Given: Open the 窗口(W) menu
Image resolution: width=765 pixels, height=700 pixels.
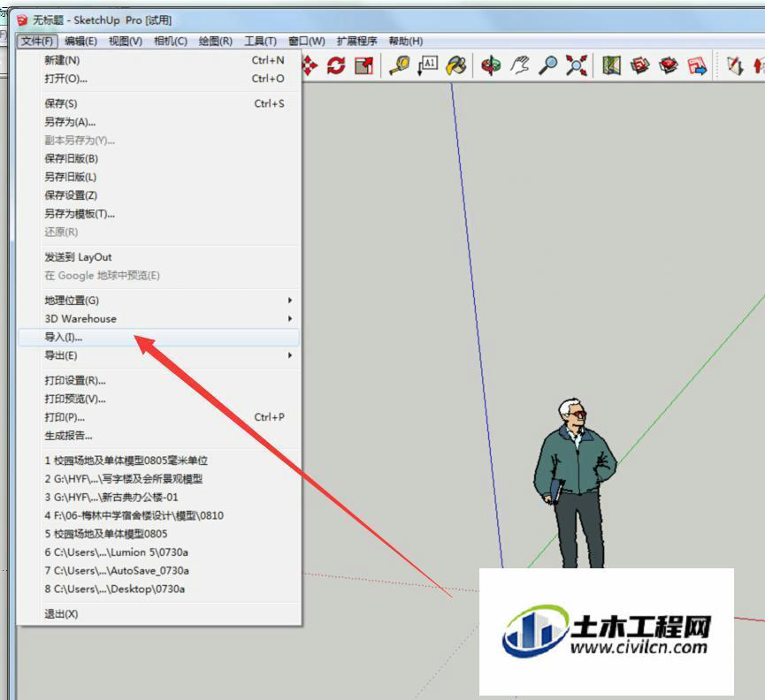Looking at the screenshot, I should [x=306, y=41].
